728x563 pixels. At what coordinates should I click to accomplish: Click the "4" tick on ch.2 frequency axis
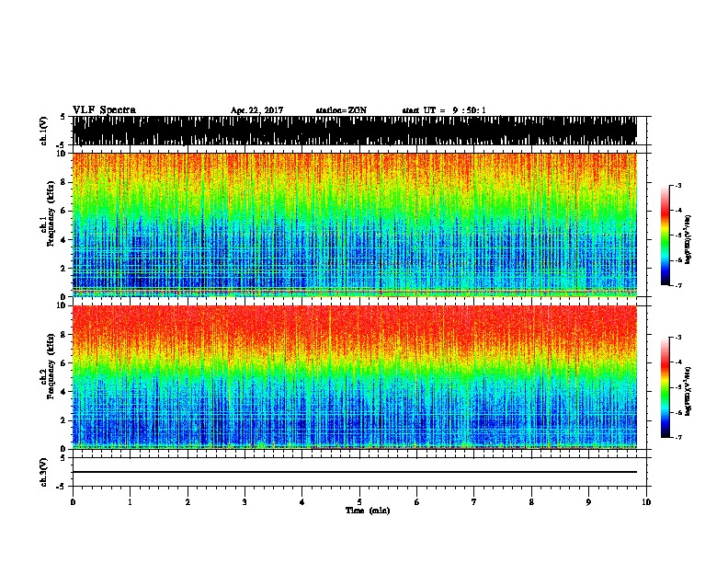63,392
